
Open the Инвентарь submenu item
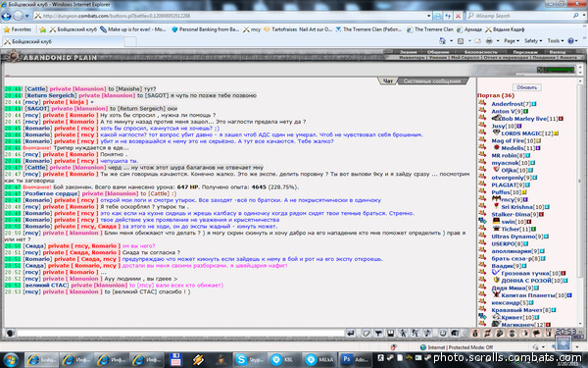click(412, 58)
